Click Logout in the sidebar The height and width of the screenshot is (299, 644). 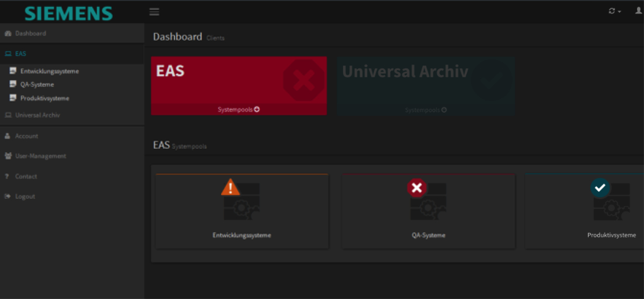click(x=72, y=196)
